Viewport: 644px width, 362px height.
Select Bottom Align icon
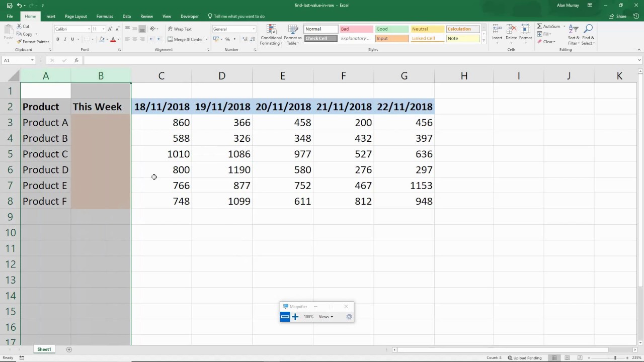(x=142, y=29)
